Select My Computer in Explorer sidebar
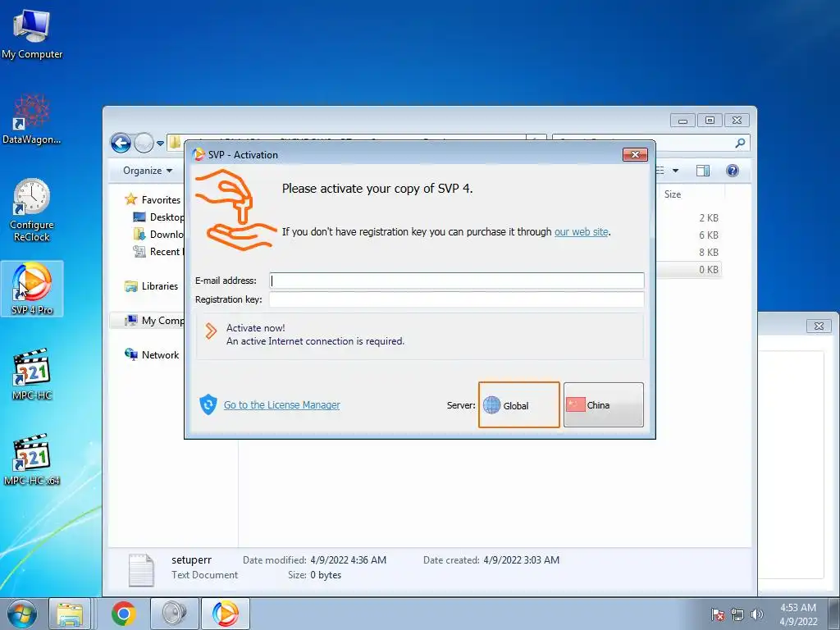This screenshot has width=840, height=630. coord(154,321)
